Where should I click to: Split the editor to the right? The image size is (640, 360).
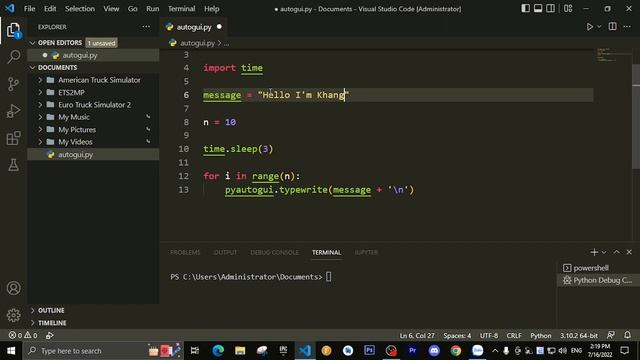coord(613,27)
